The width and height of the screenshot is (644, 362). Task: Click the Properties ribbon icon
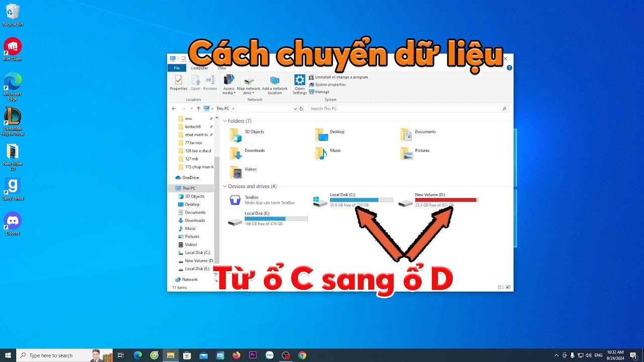coord(179,83)
